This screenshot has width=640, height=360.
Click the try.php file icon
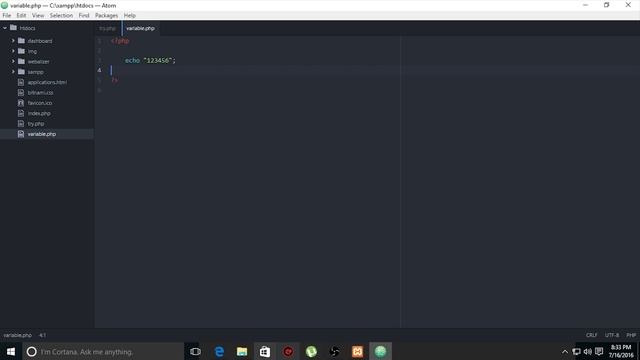(21, 124)
